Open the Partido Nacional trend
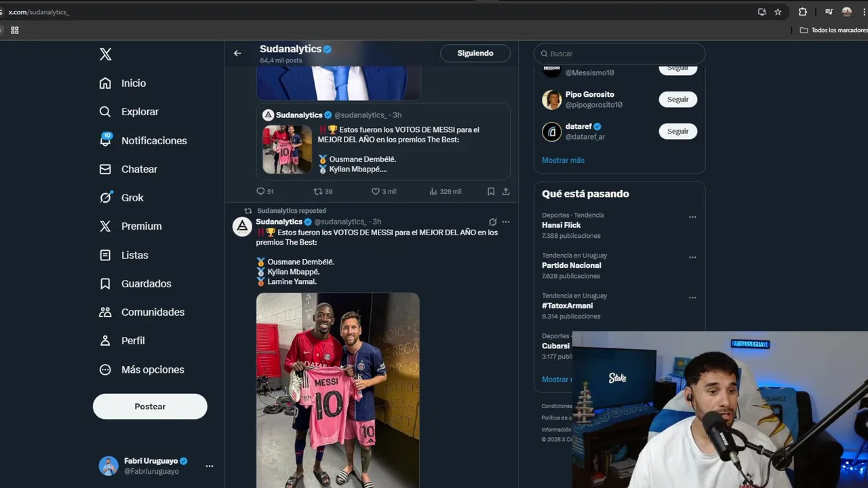 (572, 265)
